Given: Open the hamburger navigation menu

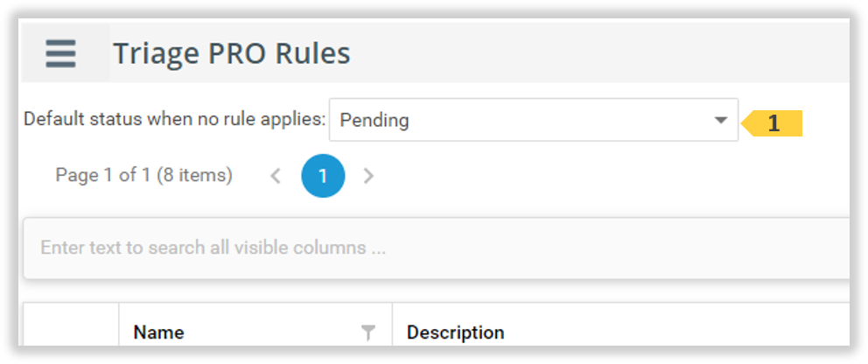Looking at the screenshot, I should click(x=61, y=54).
